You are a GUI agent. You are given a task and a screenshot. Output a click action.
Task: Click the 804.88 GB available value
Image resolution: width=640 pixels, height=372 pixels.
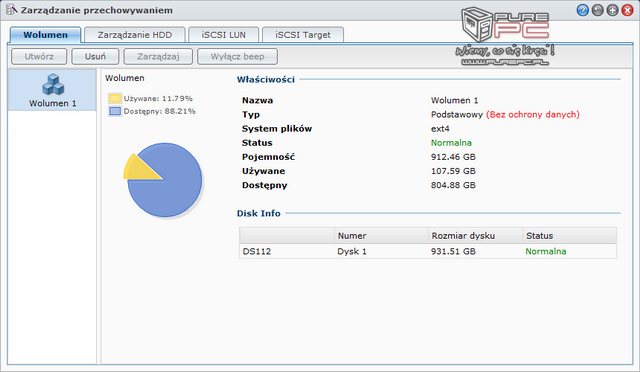[453, 185]
